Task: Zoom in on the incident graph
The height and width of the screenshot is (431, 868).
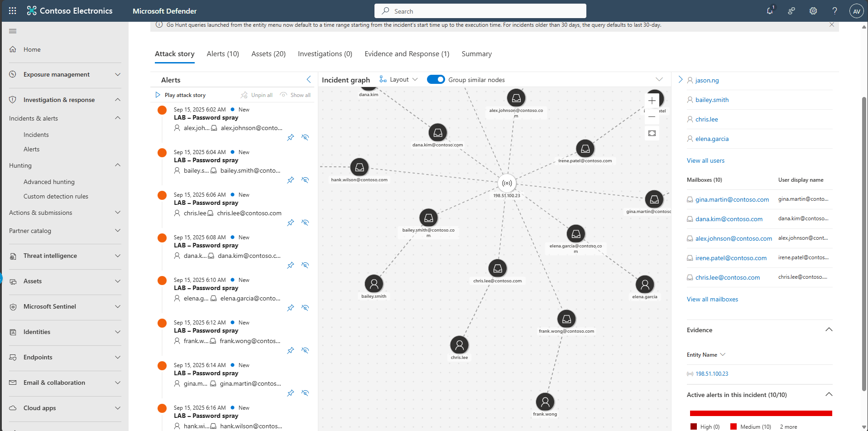Action: [652, 101]
